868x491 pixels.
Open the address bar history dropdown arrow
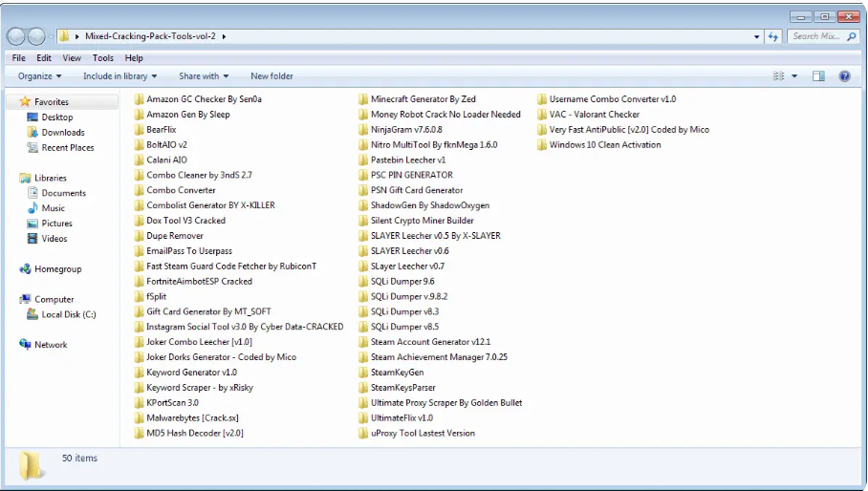(757, 36)
